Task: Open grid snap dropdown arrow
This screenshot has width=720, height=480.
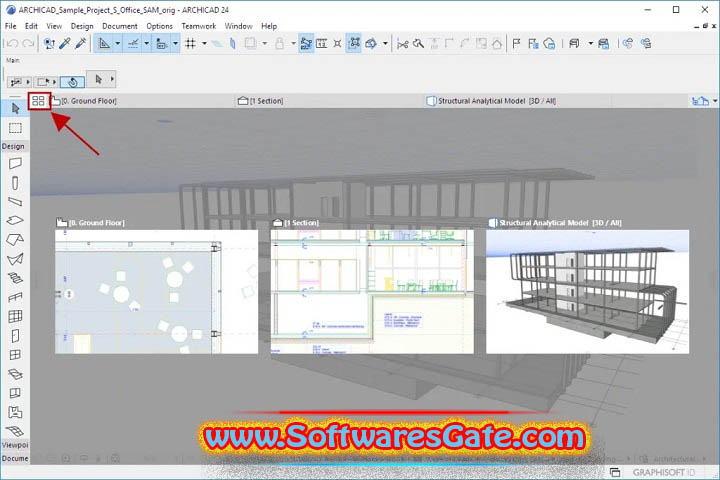Action: coord(204,44)
